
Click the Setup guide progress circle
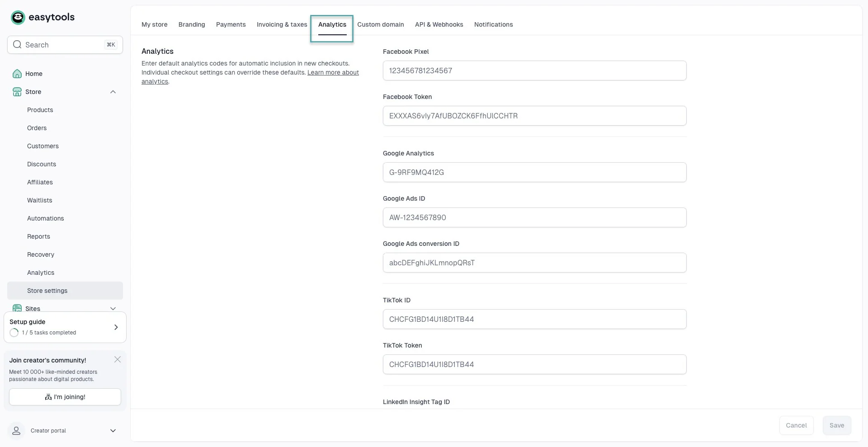pyautogui.click(x=14, y=333)
